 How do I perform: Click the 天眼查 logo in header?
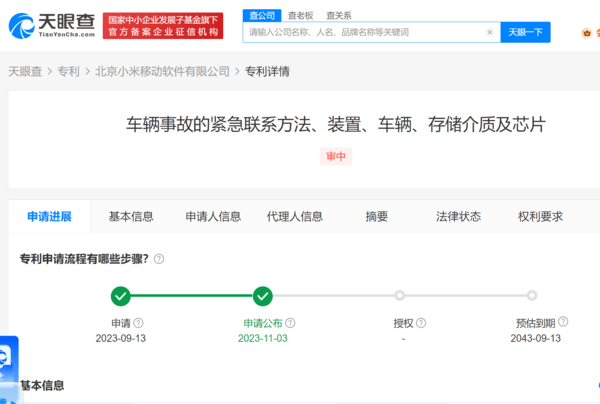pyautogui.click(x=50, y=27)
